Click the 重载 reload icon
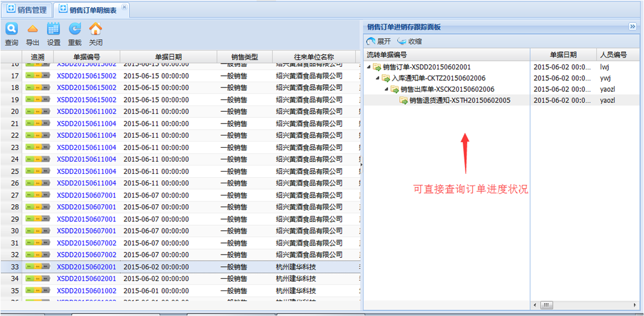 (75, 29)
